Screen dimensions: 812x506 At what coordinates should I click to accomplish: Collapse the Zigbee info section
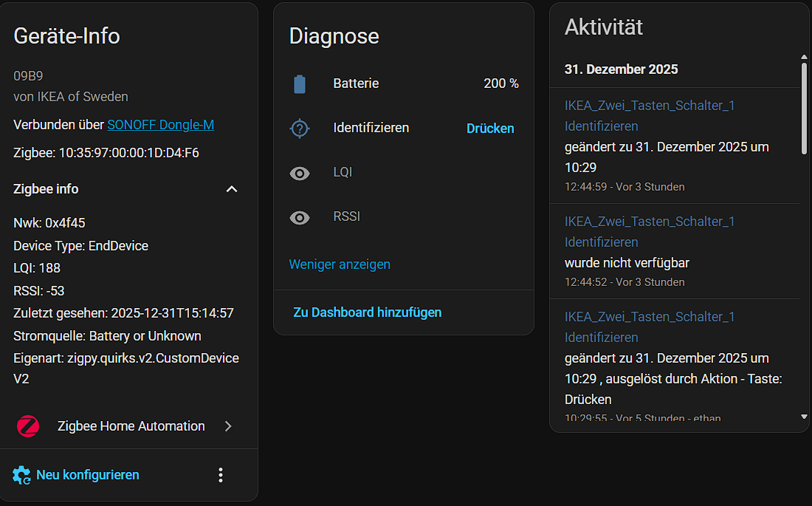click(232, 189)
